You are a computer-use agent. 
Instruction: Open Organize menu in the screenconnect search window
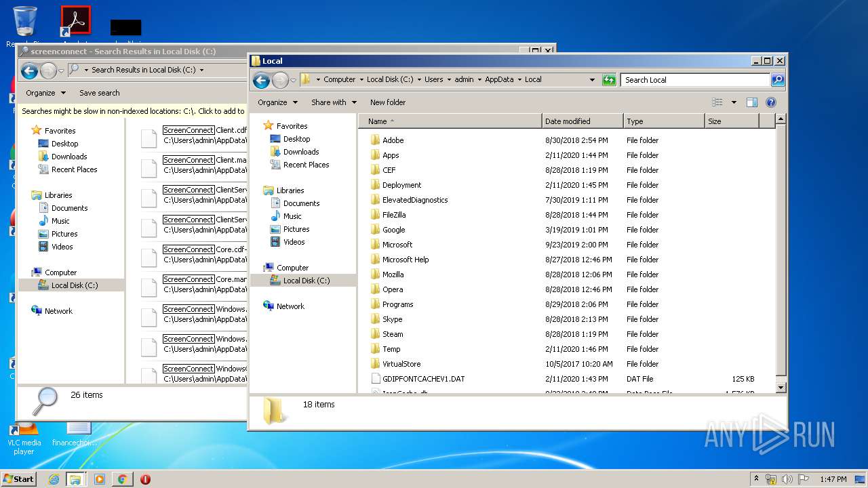click(45, 93)
